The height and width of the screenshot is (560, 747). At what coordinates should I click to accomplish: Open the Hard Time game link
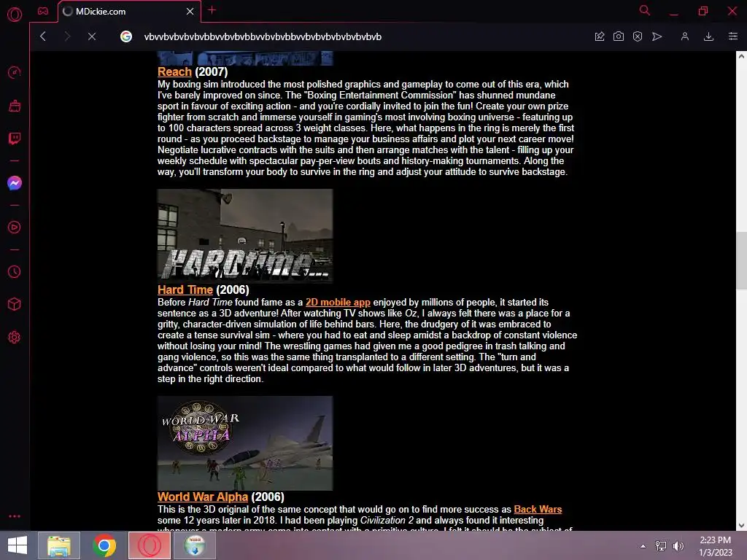pos(185,290)
